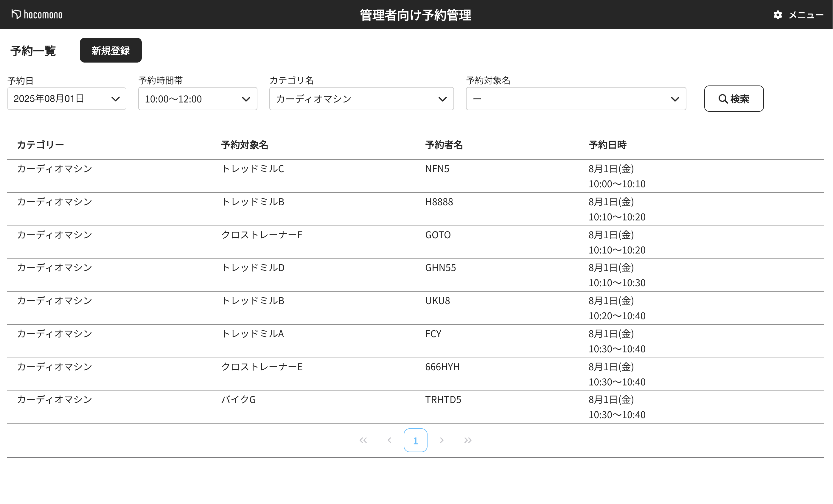Click トレッドミルA target cell
833x504 pixels.
pos(253,334)
